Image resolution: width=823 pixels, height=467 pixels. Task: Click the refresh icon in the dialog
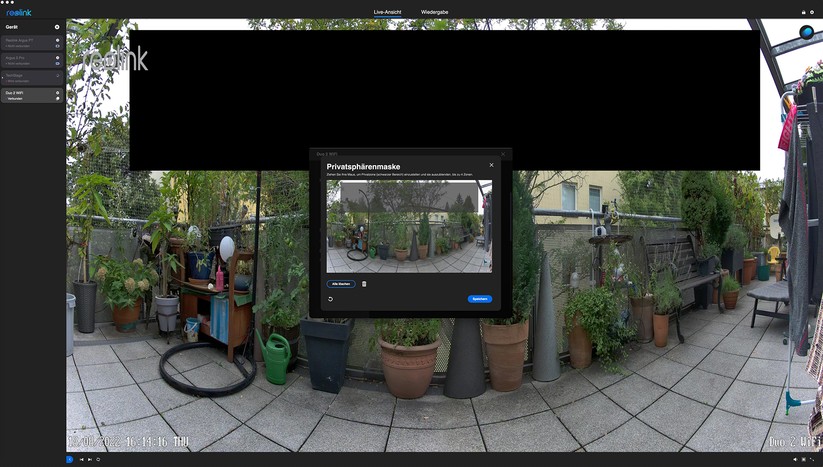coord(330,299)
